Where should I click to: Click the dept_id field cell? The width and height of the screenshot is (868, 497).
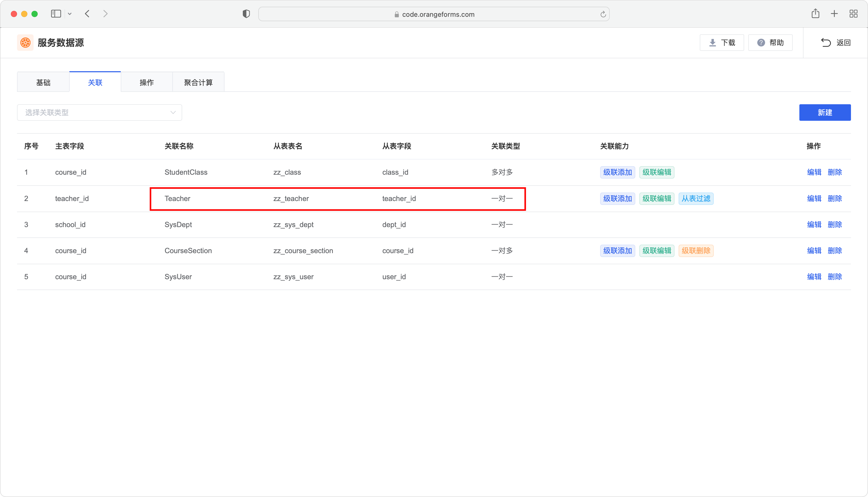click(394, 225)
